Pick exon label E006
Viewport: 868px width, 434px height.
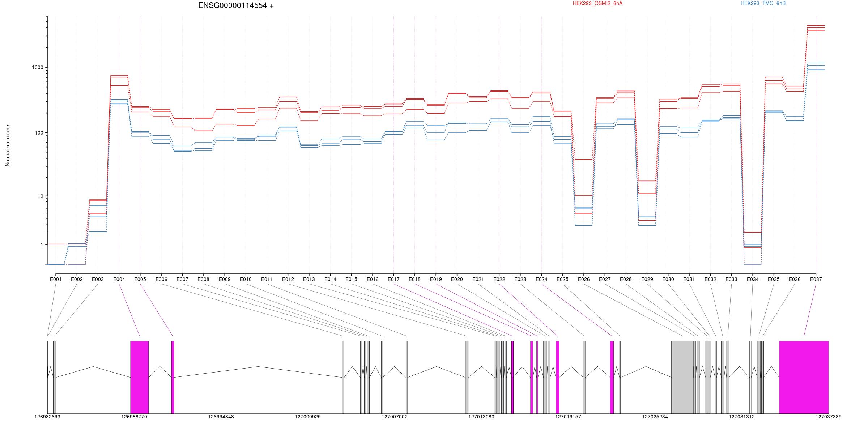click(161, 279)
